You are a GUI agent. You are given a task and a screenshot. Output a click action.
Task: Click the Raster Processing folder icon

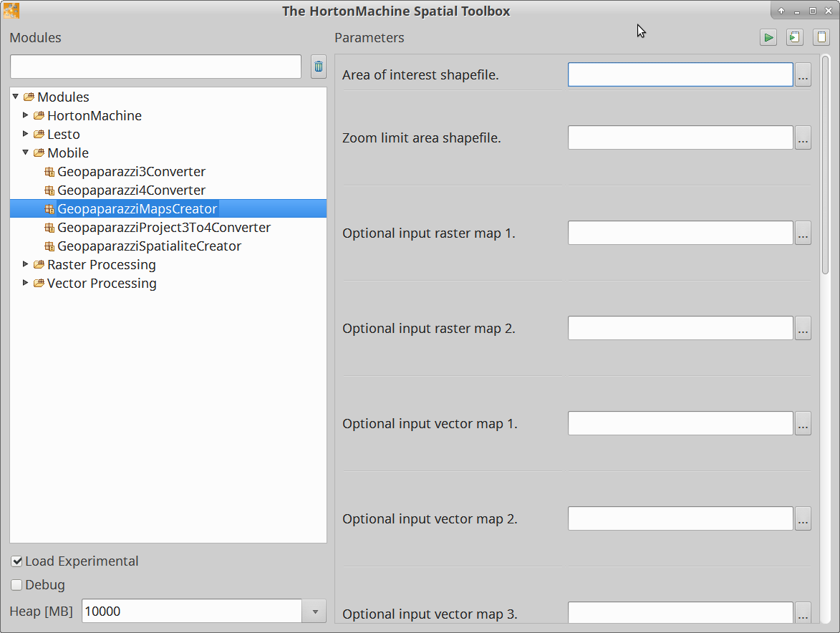pyautogui.click(x=39, y=264)
